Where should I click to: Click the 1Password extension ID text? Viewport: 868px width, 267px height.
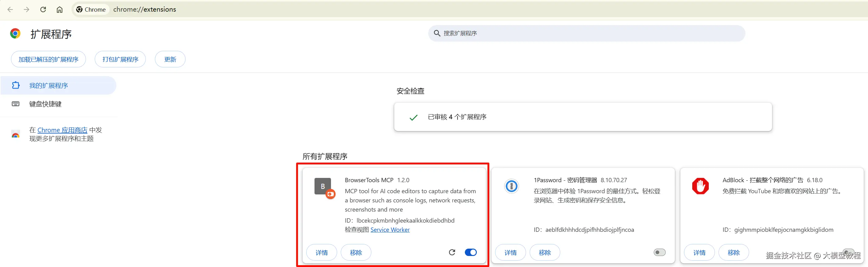click(584, 230)
